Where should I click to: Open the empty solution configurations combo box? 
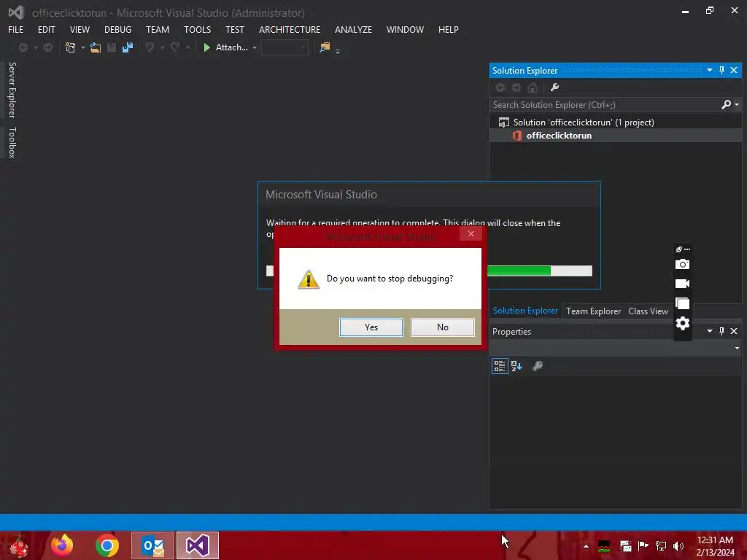(285, 47)
